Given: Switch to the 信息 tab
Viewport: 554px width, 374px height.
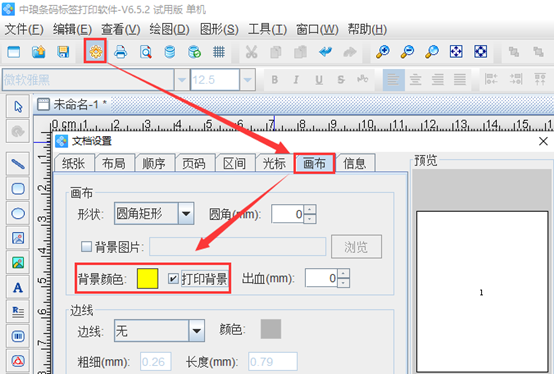Looking at the screenshot, I should pyautogui.click(x=354, y=163).
